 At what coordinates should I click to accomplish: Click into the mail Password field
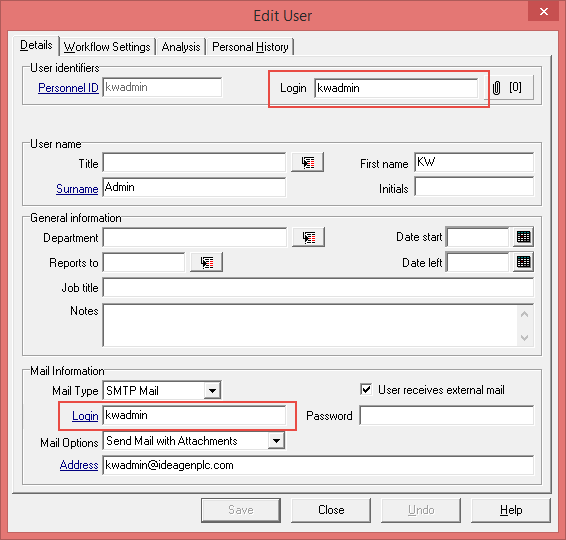tap(447, 415)
